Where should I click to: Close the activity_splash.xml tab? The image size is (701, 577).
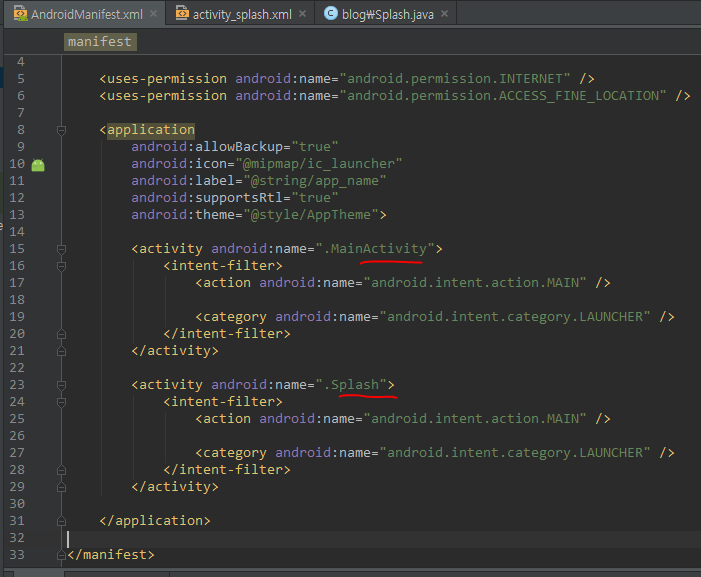point(303,14)
